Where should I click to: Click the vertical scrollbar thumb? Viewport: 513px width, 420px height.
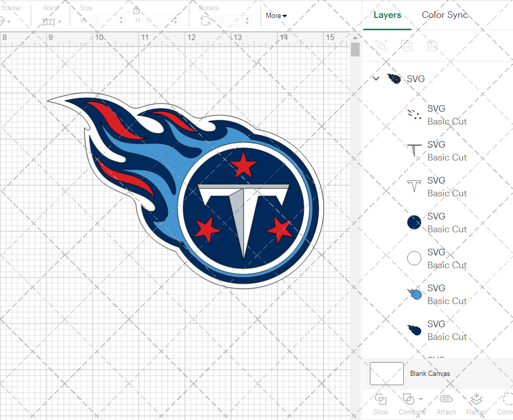355,50
